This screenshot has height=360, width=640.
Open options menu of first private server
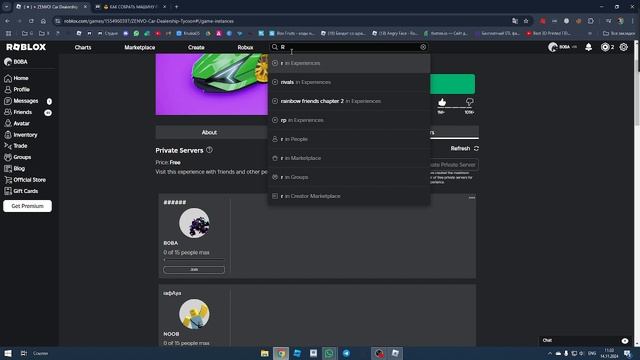pyautogui.click(x=472, y=198)
